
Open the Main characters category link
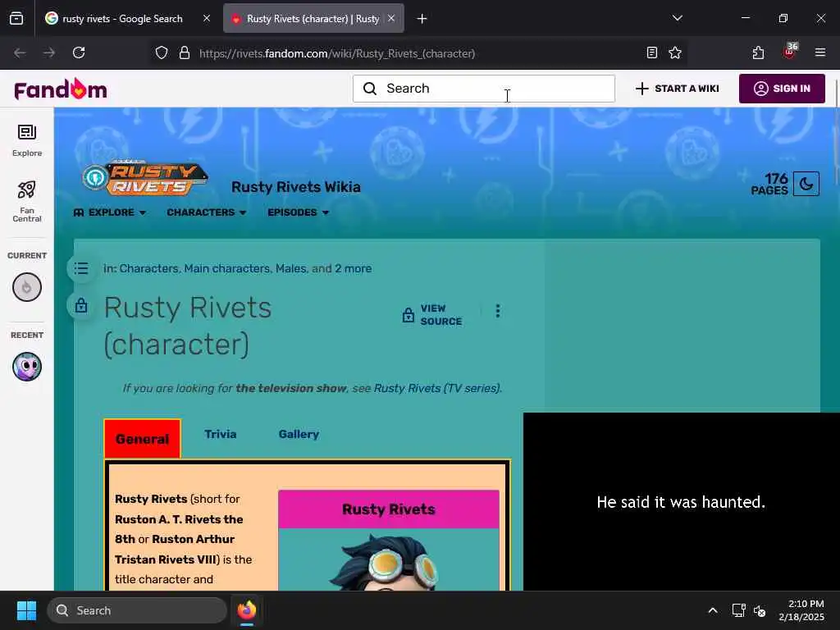(x=227, y=268)
